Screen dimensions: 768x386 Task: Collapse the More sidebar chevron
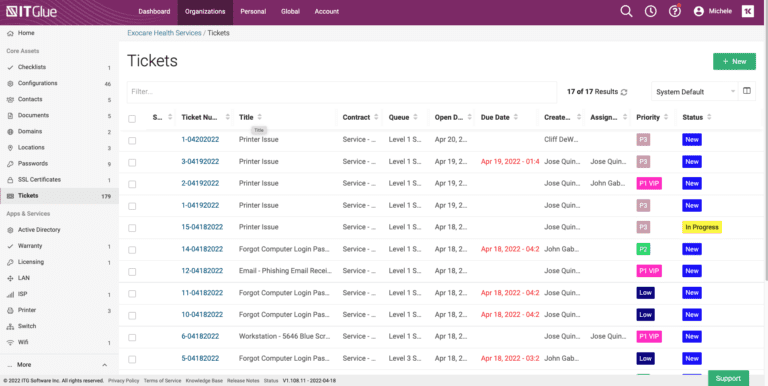pyautogui.click(x=104, y=365)
